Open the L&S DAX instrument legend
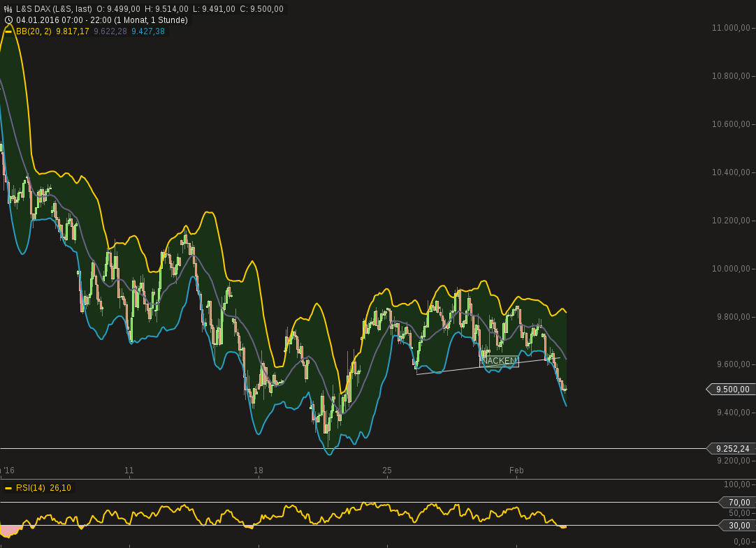The height and width of the screenshot is (548, 756). click(42, 8)
